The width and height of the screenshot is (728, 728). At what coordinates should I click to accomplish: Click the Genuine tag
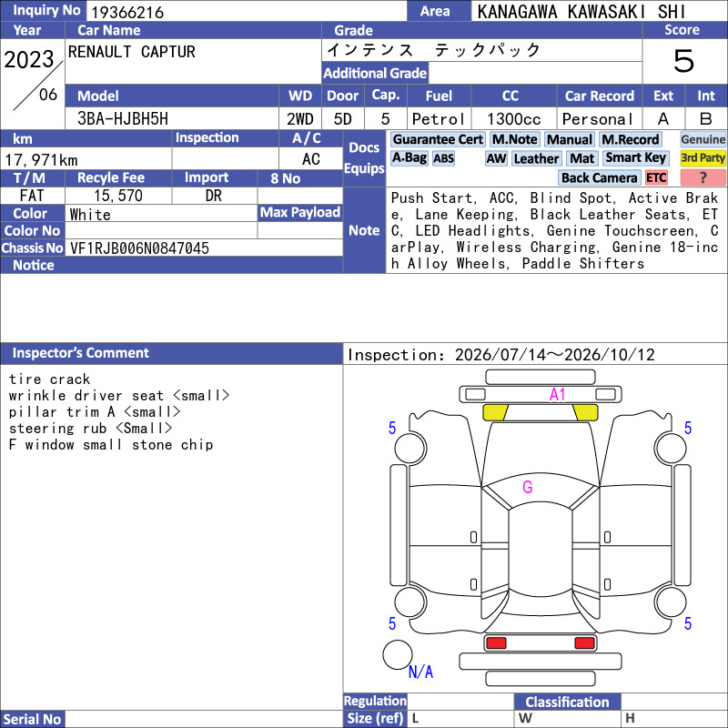click(x=703, y=139)
